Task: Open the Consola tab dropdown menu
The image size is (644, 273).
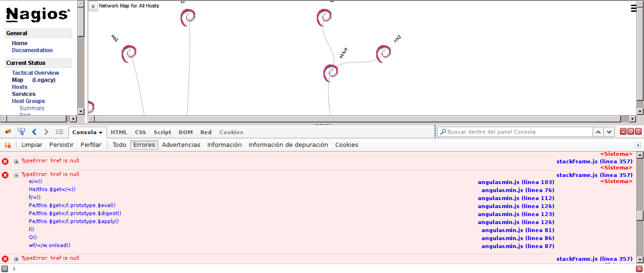Action: (x=101, y=133)
